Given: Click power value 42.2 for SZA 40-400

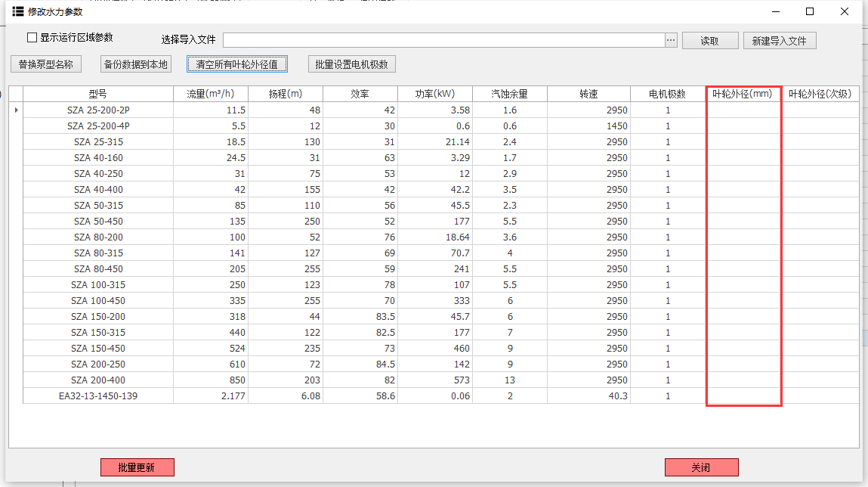Looking at the screenshot, I should click(x=434, y=190).
